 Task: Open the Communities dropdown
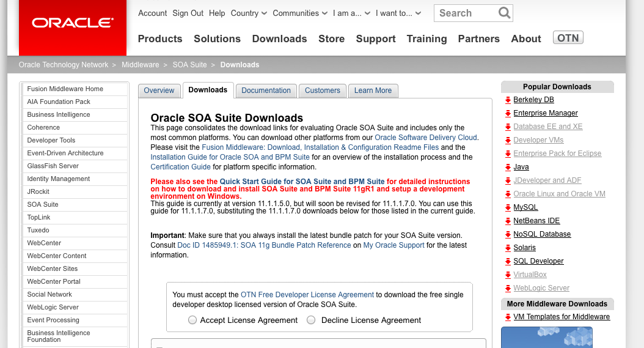click(x=300, y=13)
